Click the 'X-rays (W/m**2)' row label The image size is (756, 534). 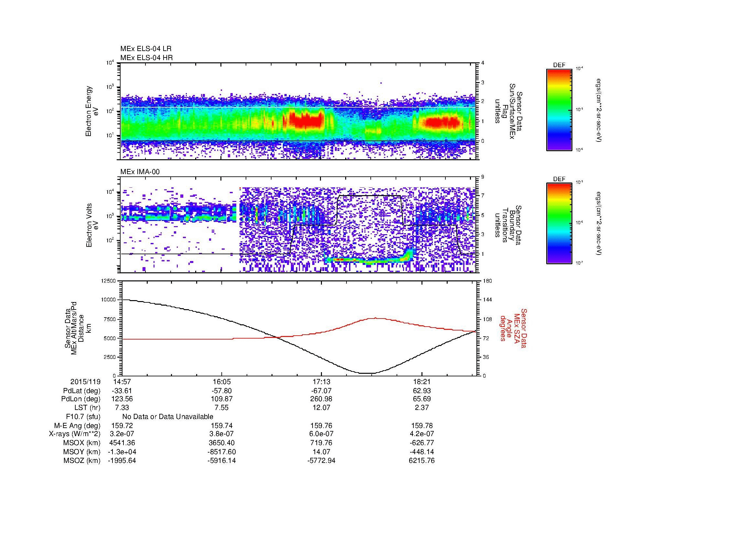pos(75,434)
